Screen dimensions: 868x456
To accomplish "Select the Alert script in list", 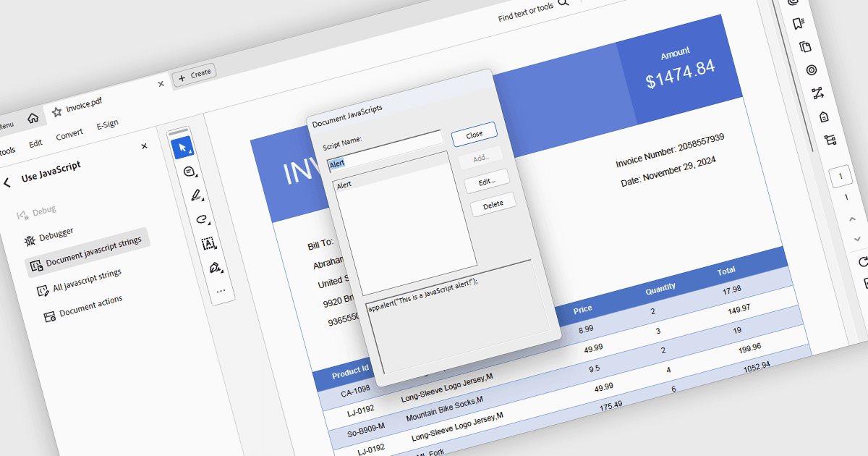I will point(344,185).
